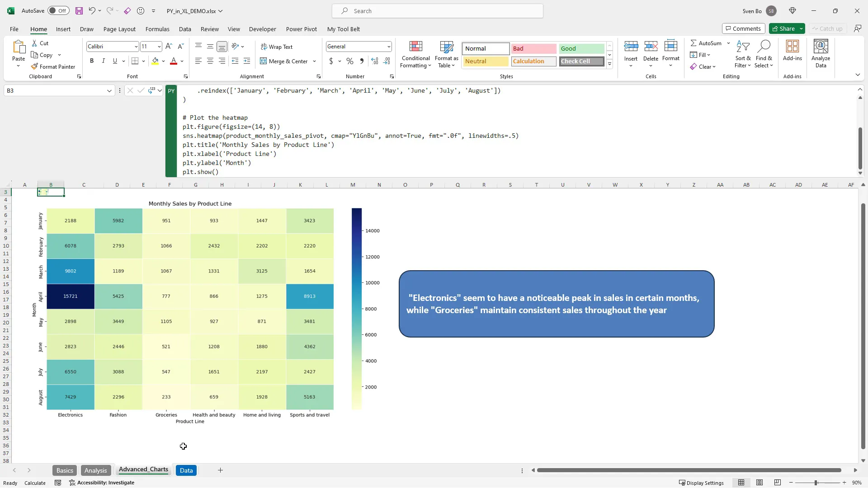Click the Search box at the top

coord(437,10)
